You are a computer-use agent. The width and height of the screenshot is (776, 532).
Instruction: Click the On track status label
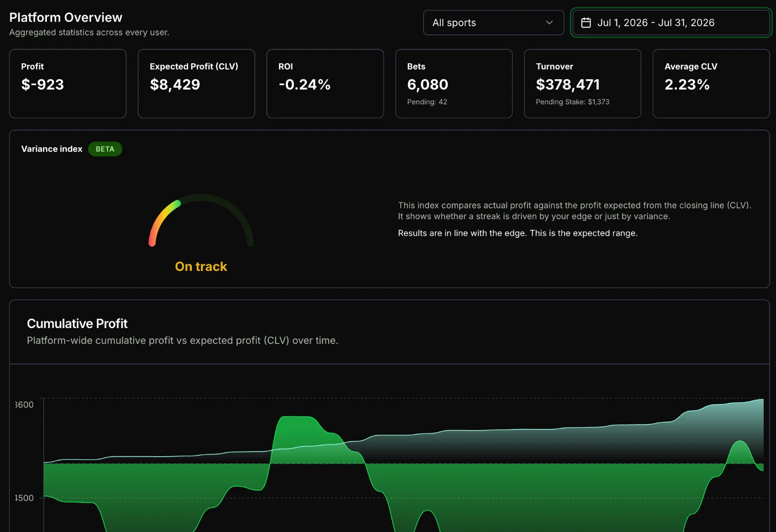click(201, 266)
